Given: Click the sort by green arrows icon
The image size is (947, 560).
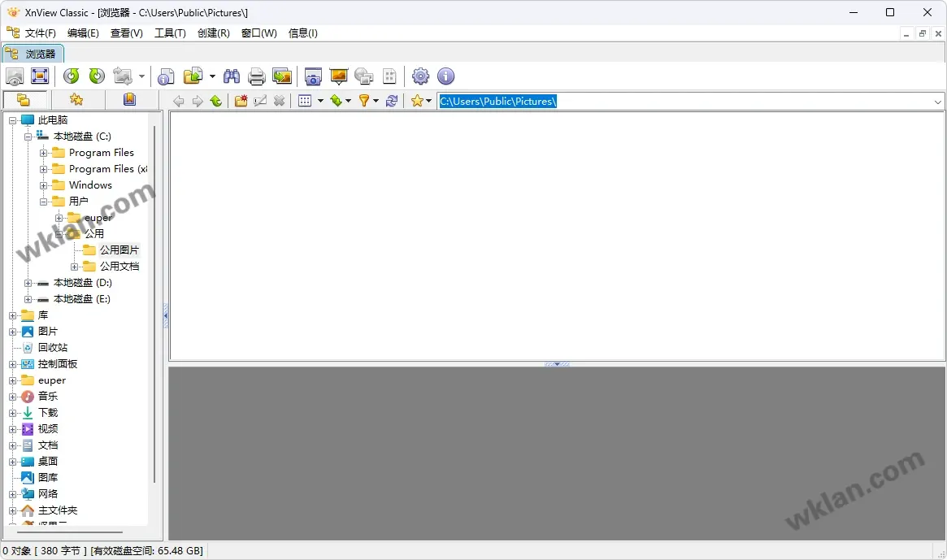Looking at the screenshot, I should coord(337,101).
